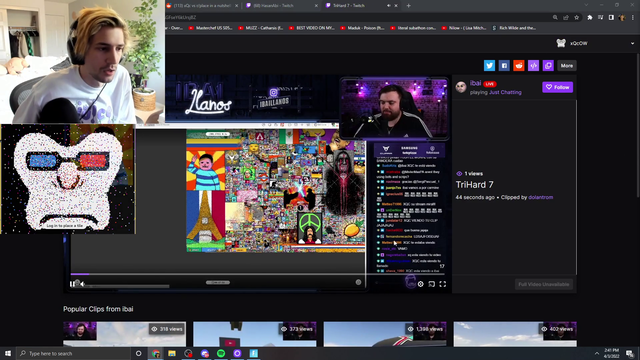Open the BEST VIDEO ON MY bookmark
Screen dimensions: 640x360
[311, 28]
